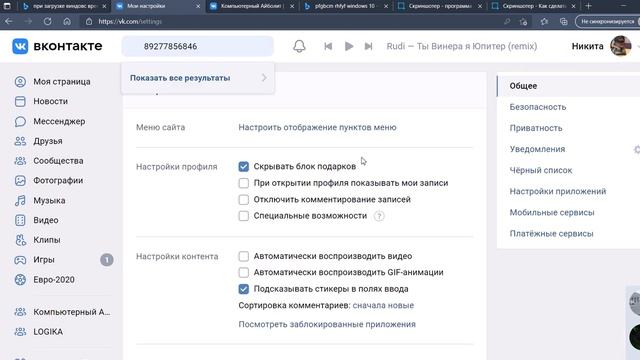Click Настроить отображение пунктов меню
This screenshot has width=640, height=360.
click(x=317, y=127)
